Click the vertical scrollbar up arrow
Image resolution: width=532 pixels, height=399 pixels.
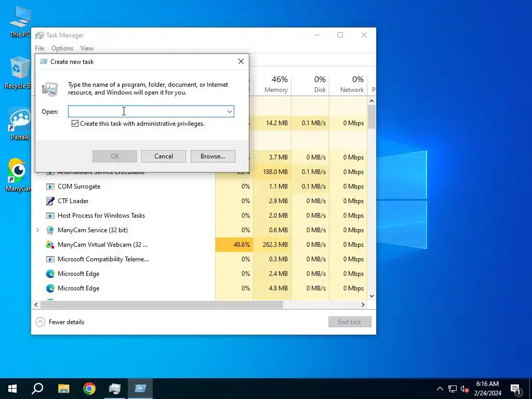[x=371, y=101]
